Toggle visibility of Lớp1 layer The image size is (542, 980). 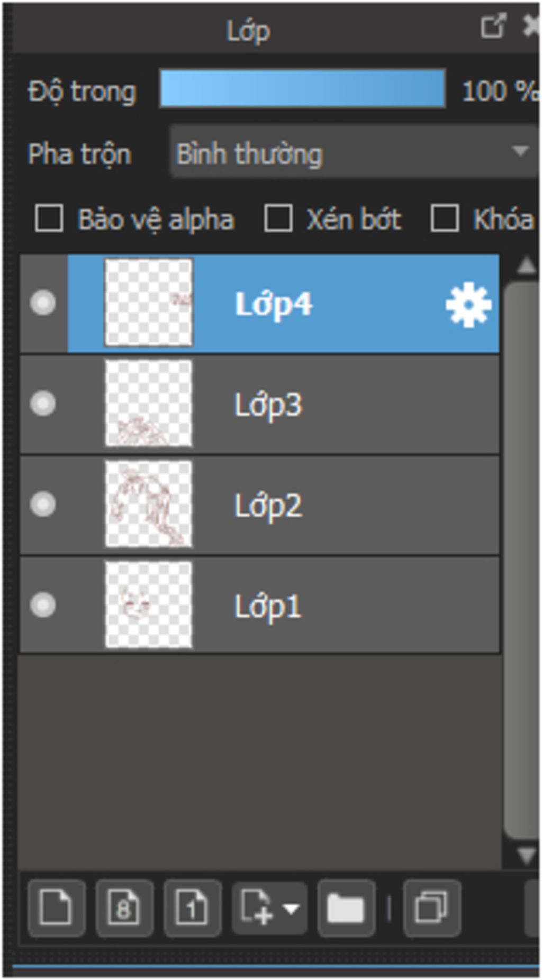click(x=43, y=605)
